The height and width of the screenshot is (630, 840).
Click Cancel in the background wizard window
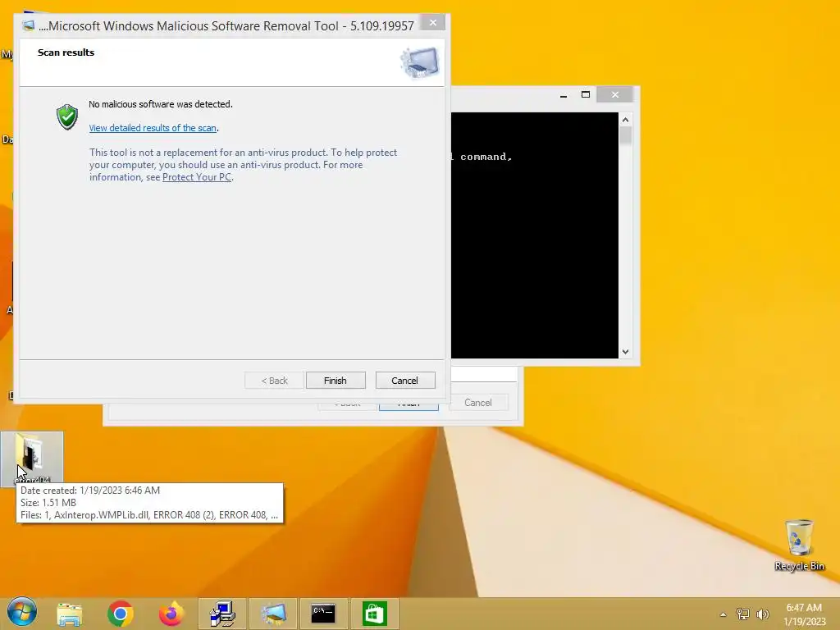[478, 402]
